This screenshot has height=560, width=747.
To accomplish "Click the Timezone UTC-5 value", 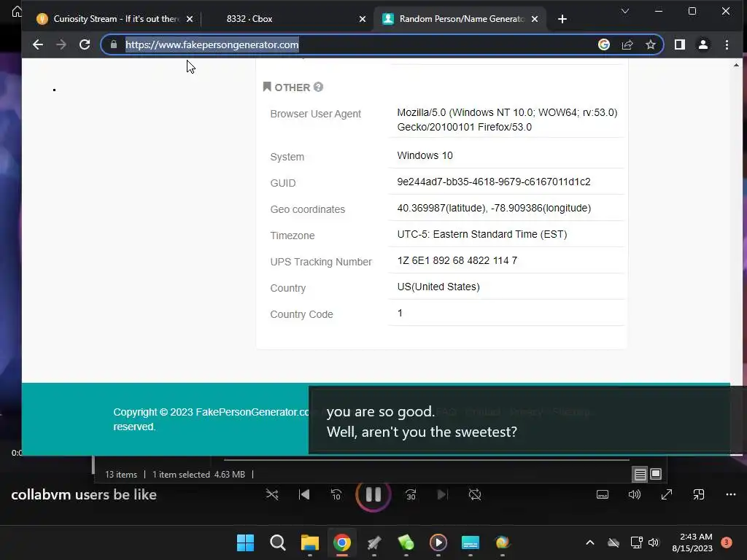I will (482, 234).
